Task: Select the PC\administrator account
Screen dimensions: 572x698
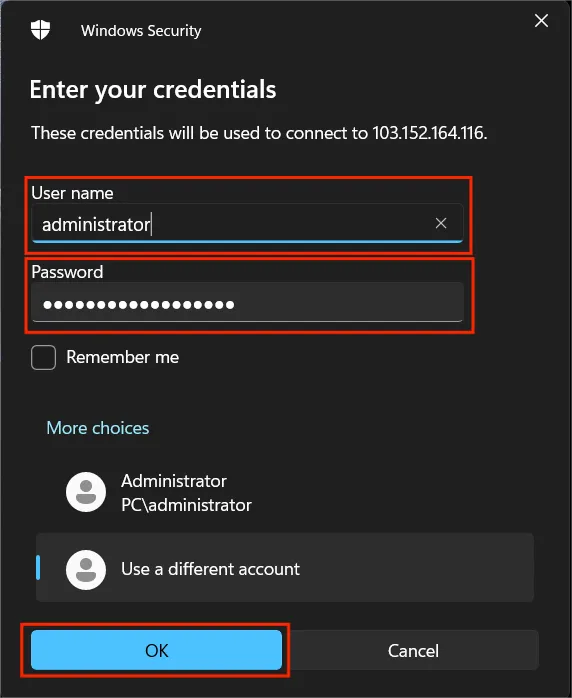Action: (x=285, y=493)
